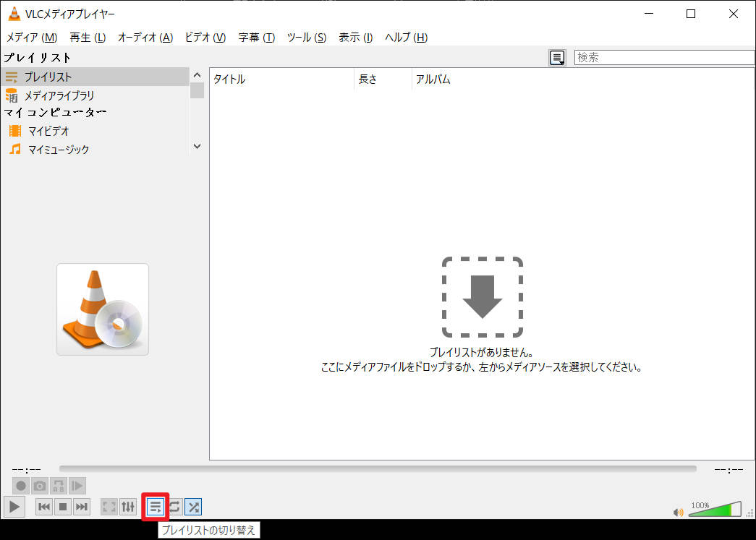Select プレイリスト in the sidebar
This screenshot has width=756, height=540.
pos(95,77)
